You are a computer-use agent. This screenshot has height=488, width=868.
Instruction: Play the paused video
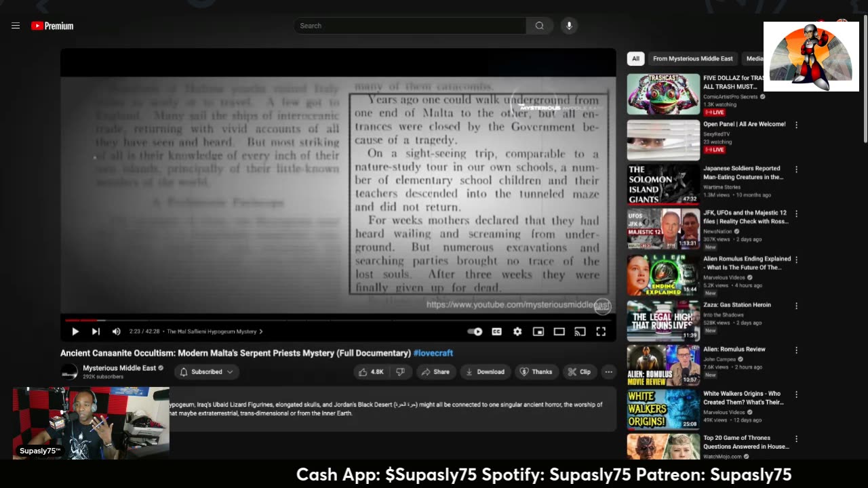pos(75,331)
